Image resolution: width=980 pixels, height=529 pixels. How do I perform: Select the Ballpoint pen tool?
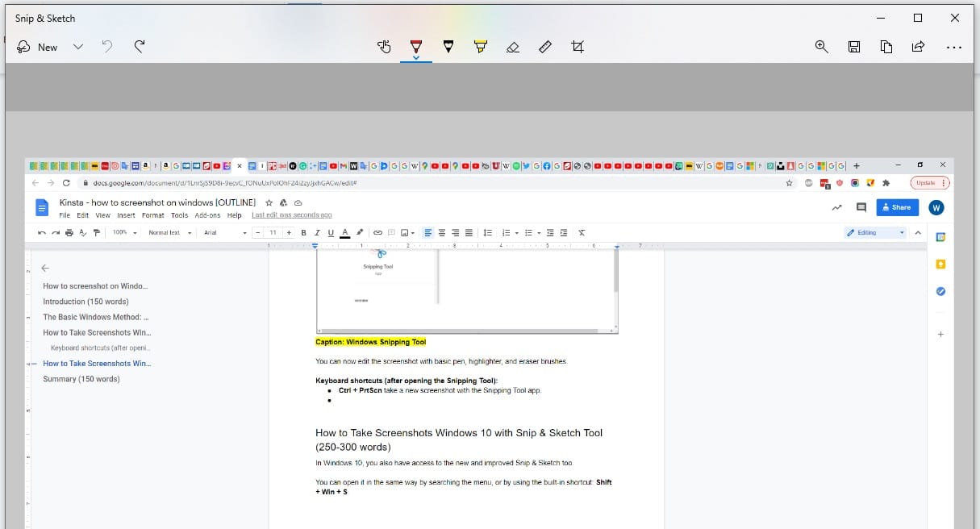tap(416, 46)
